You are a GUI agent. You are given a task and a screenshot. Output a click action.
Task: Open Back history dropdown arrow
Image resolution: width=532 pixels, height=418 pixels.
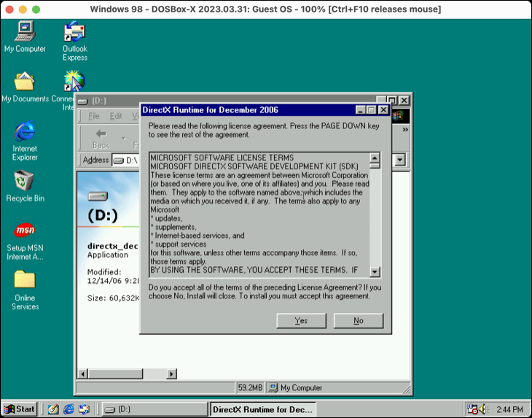click(x=123, y=139)
